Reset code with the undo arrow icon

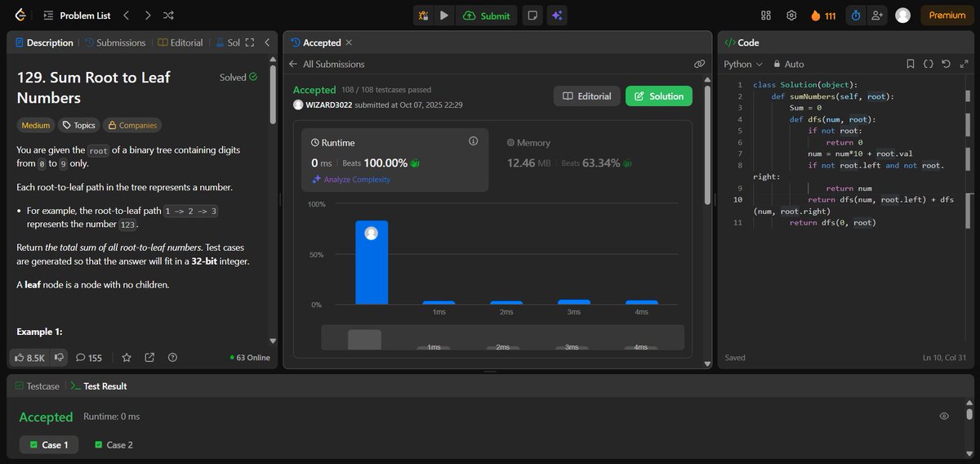point(946,64)
